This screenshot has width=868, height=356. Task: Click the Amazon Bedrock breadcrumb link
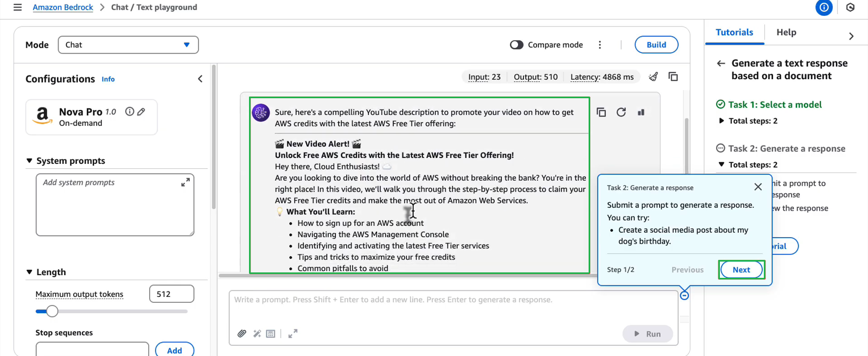(x=63, y=8)
